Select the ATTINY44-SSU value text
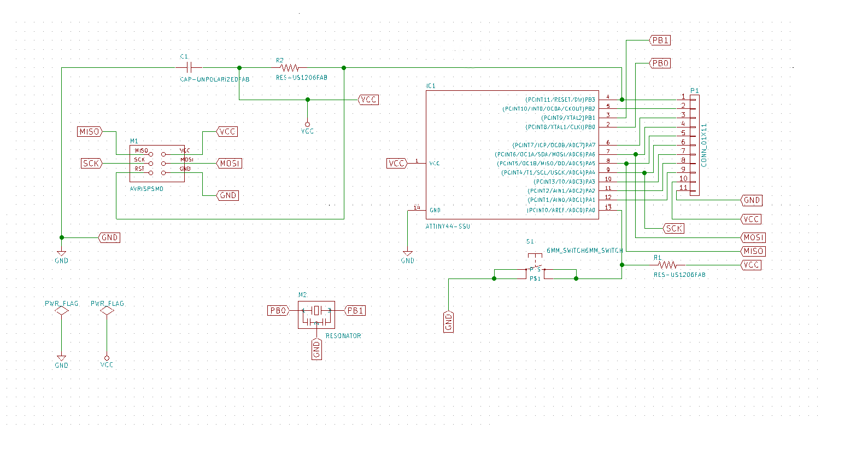Screen dimensions: 868x464 pyautogui.click(x=448, y=227)
